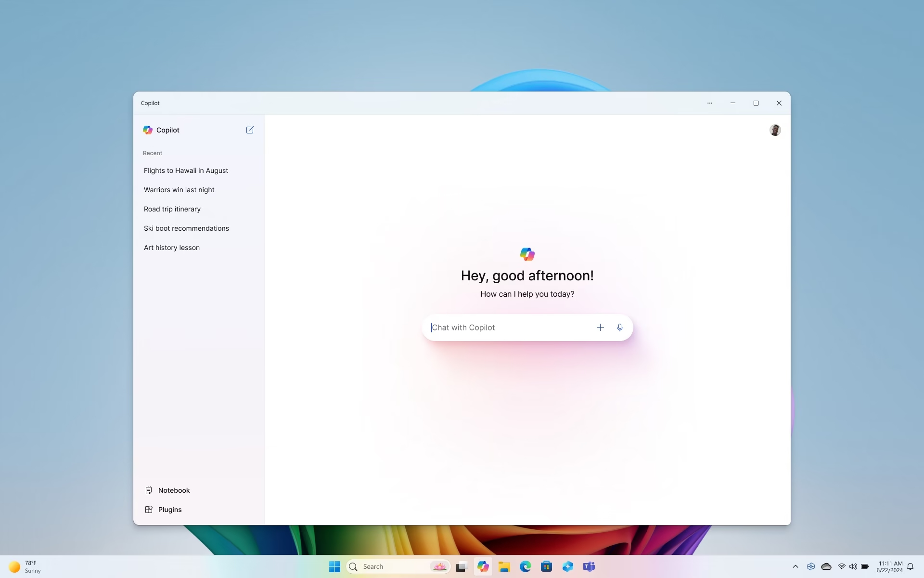Viewport: 924px width, 578px height.
Task: Open more options with ellipsis icon
Action: pyautogui.click(x=709, y=103)
